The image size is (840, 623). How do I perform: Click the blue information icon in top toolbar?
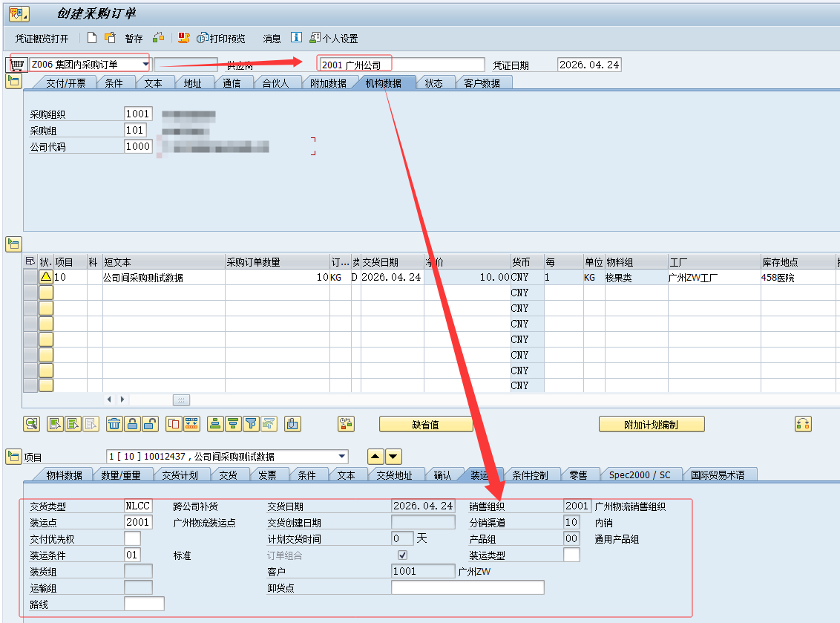pyautogui.click(x=296, y=38)
